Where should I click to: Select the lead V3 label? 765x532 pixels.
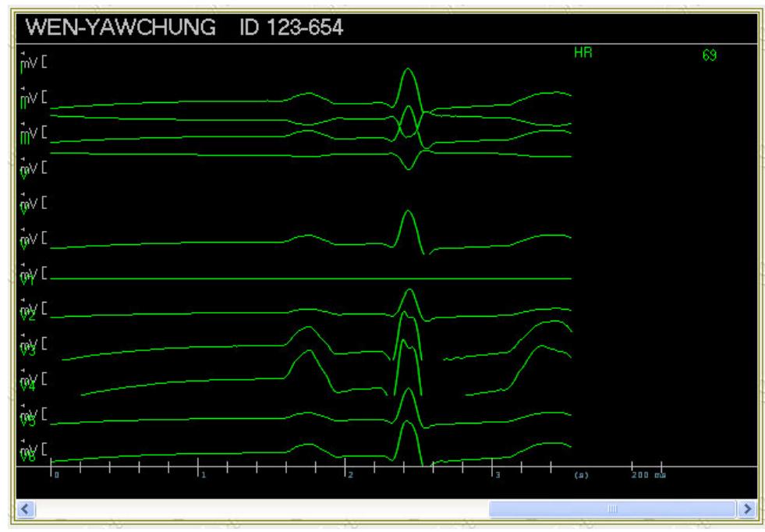click(x=28, y=350)
